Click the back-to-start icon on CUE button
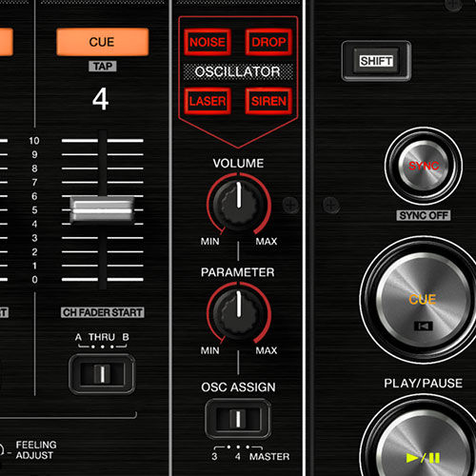Image resolution: width=476 pixels, height=476 pixels. click(423, 326)
